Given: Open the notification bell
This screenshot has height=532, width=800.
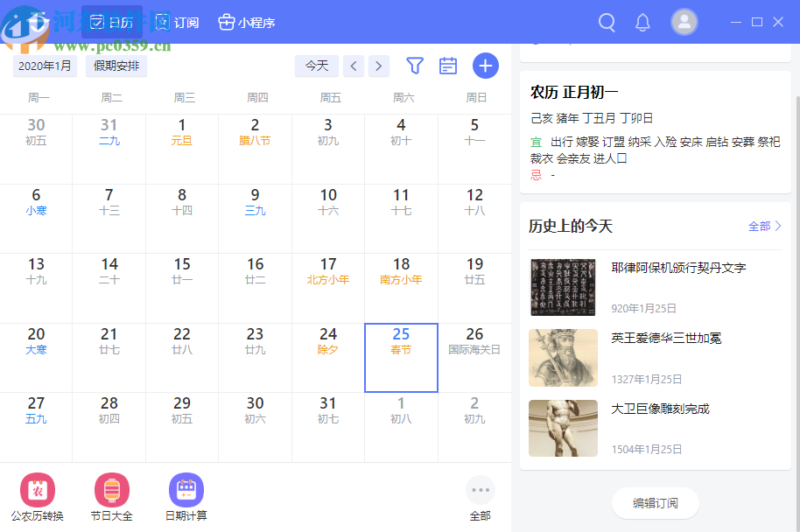Looking at the screenshot, I should pos(642,23).
